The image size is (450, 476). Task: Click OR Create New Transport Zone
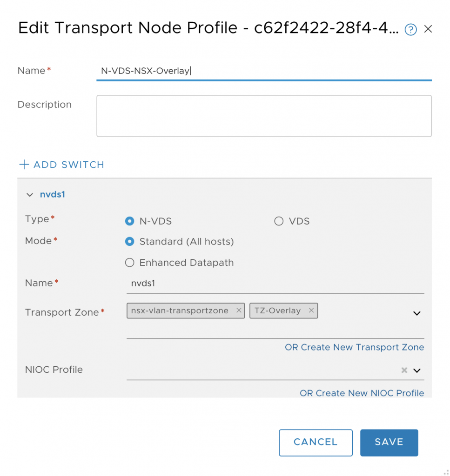354,347
